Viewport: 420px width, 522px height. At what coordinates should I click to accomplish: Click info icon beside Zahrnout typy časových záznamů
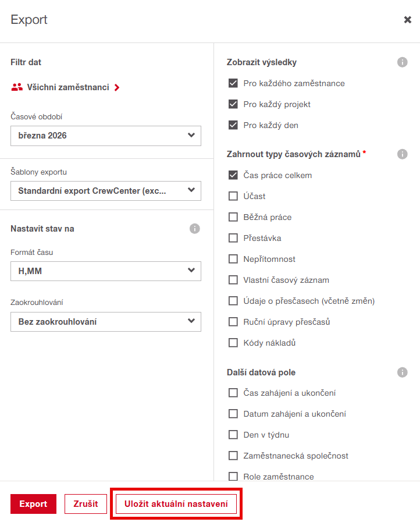(402, 154)
